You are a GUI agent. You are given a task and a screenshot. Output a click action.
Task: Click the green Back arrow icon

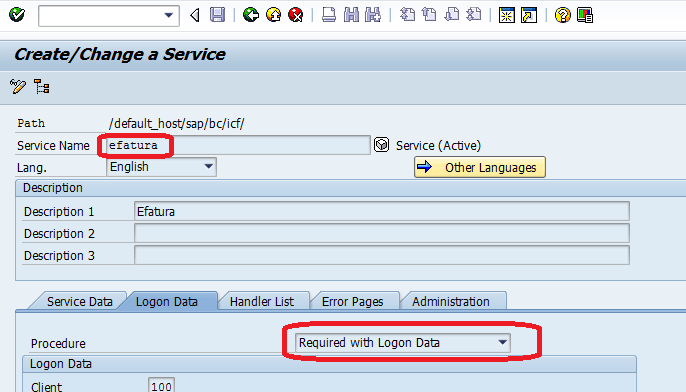(x=251, y=15)
